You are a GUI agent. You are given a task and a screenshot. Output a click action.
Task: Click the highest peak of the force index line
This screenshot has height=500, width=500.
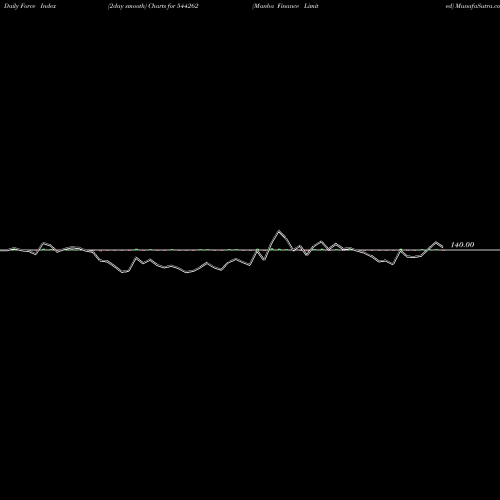(x=279, y=231)
